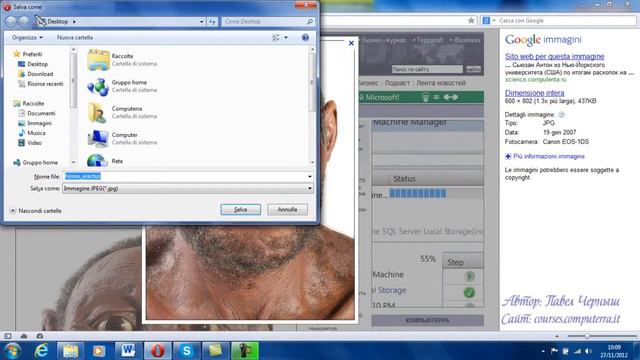The height and width of the screenshot is (360, 640).
Task: Click the Annulla button
Action: (x=287, y=209)
